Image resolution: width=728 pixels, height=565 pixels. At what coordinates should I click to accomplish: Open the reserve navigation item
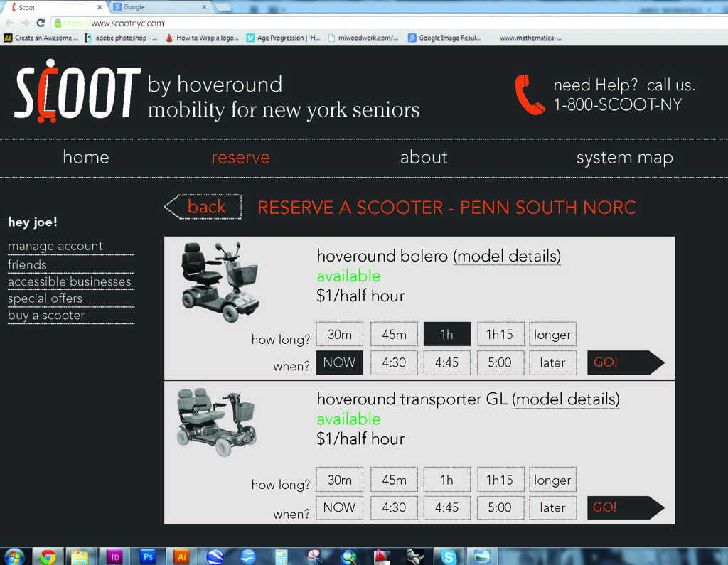click(x=240, y=158)
